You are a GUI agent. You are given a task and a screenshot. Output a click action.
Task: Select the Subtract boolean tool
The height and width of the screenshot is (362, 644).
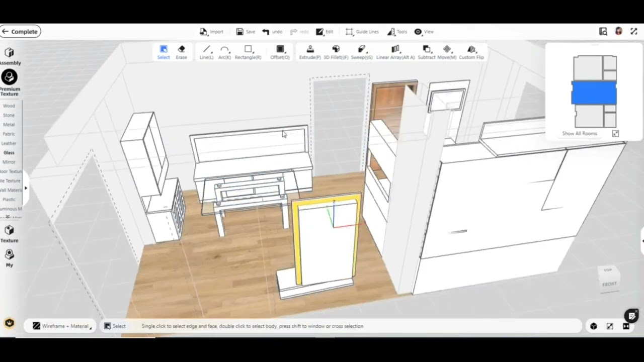click(x=426, y=52)
